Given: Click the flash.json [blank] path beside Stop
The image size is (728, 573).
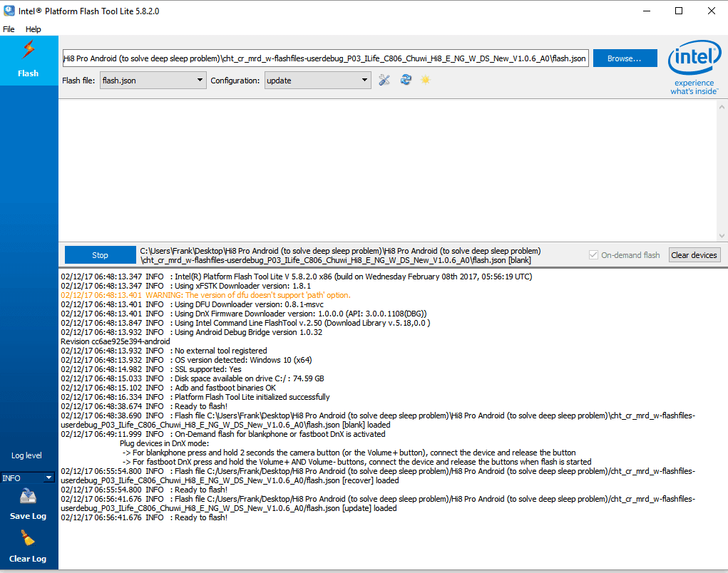Looking at the screenshot, I should click(340, 255).
